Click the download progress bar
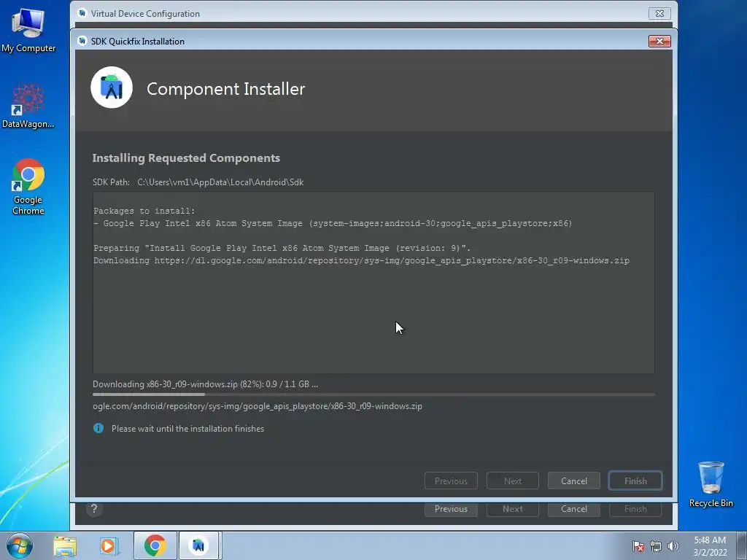 (x=373, y=394)
